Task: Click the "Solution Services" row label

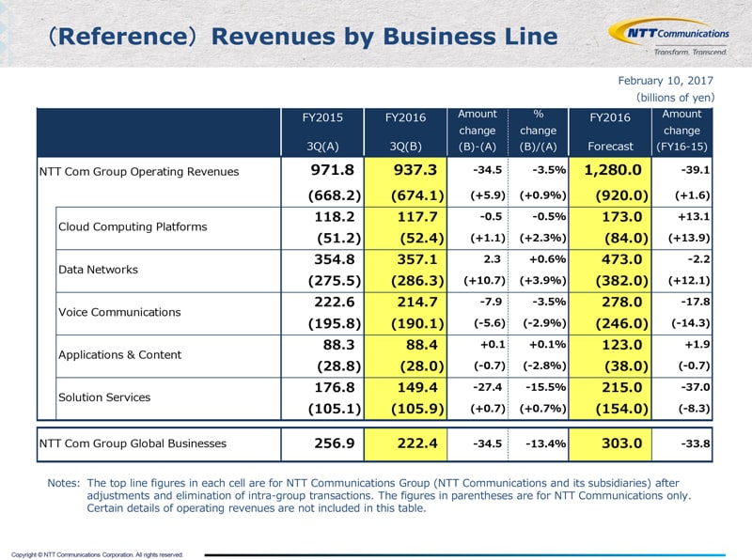Action: (104, 397)
